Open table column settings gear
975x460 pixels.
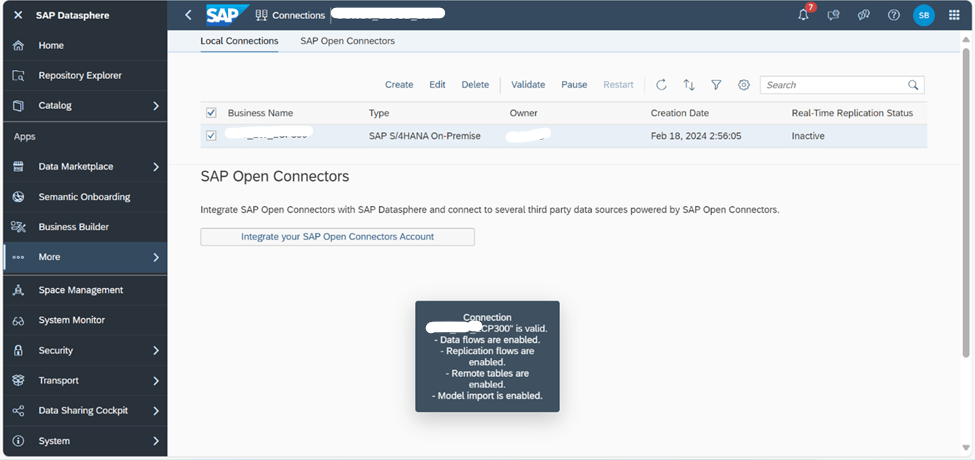pyautogui.click(x=744, y=85)
